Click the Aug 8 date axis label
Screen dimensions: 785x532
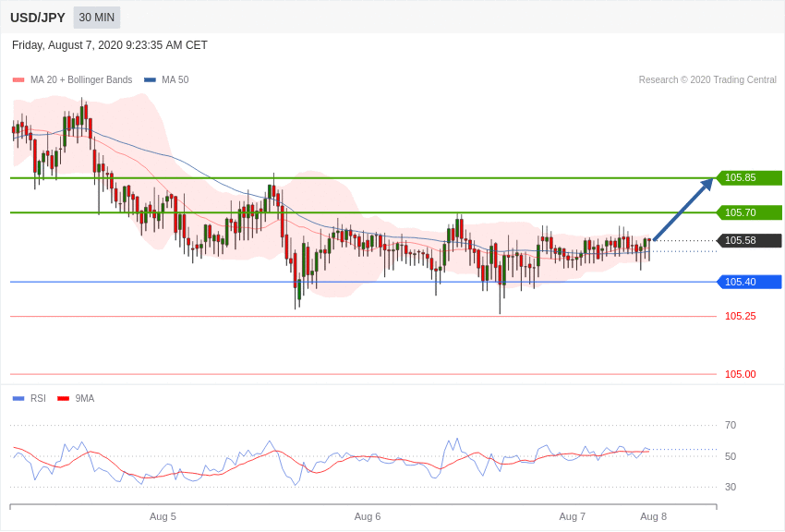pos(653,516)
